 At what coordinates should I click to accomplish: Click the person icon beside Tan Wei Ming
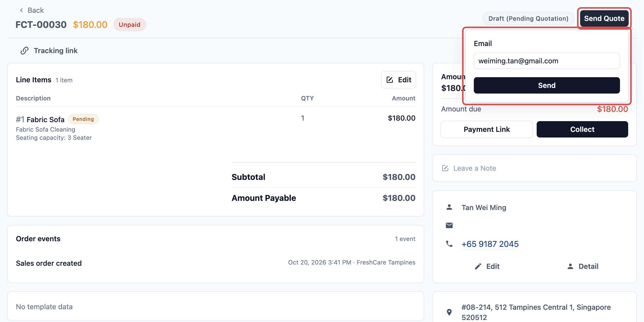(x=449, y=207)
